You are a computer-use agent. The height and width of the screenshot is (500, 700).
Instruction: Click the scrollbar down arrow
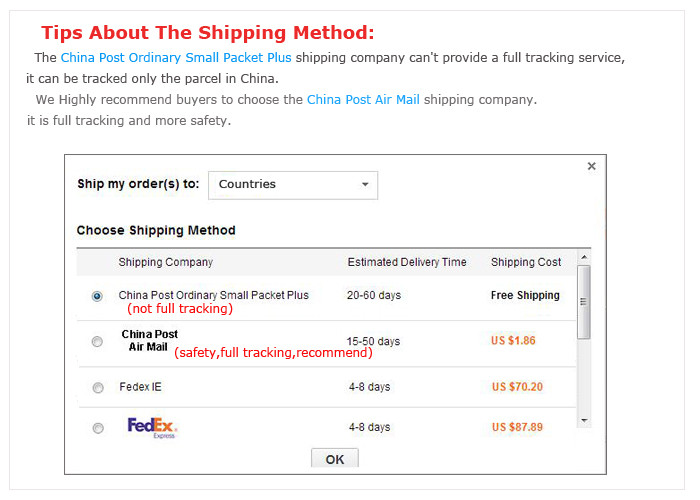pyautogui.click(x=584, y=421)
